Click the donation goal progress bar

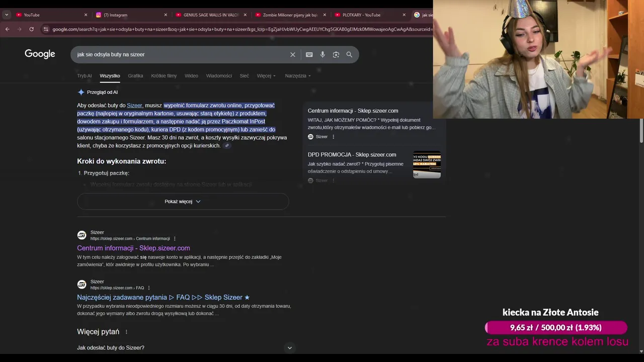click(556, 328)
